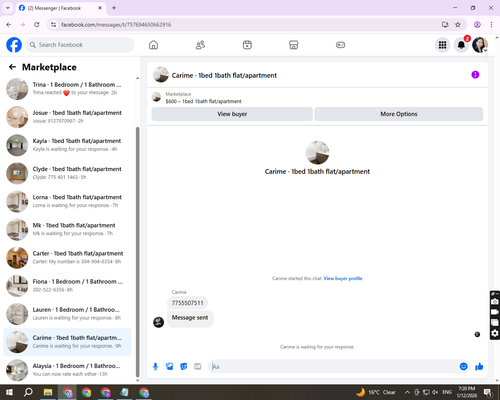
Task: Open the Facebook menu grid icon
Action: click(x=442, y=45)
